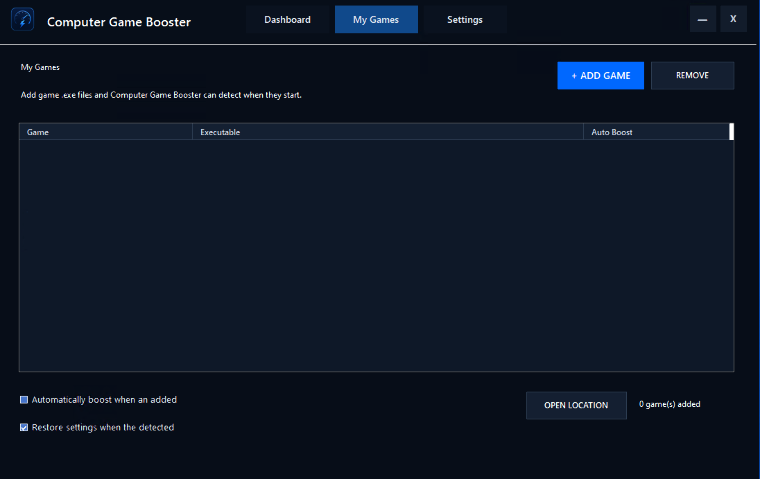Click the 'My Games' section heading text
The width and height of the screenshot is (760, 479).
coord(40,67)
